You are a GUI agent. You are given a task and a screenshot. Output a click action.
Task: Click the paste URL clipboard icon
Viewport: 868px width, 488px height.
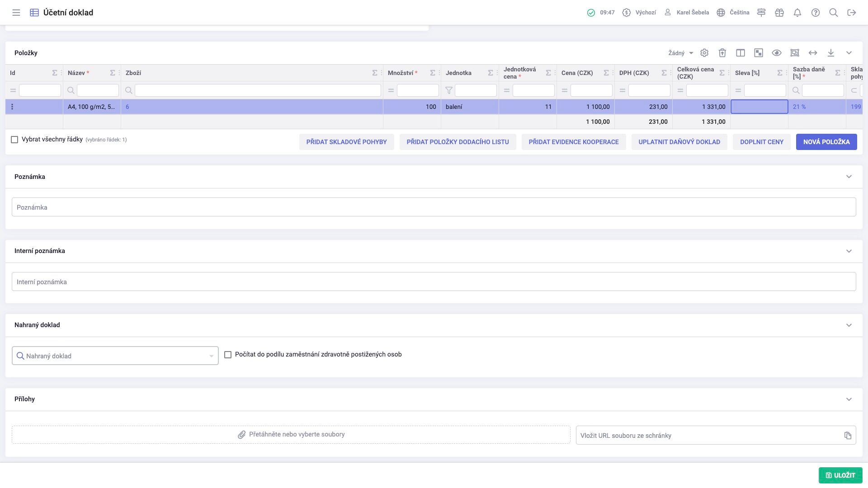(847, 436)
